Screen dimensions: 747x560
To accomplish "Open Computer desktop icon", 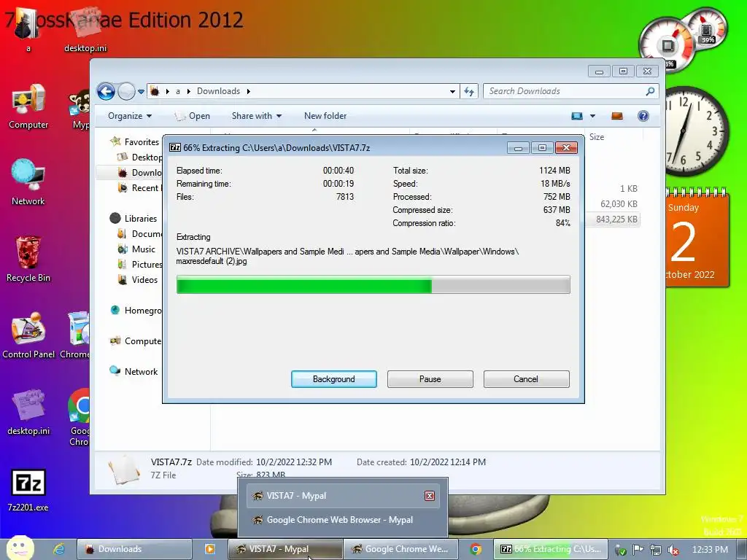I will tap(28, 106).
